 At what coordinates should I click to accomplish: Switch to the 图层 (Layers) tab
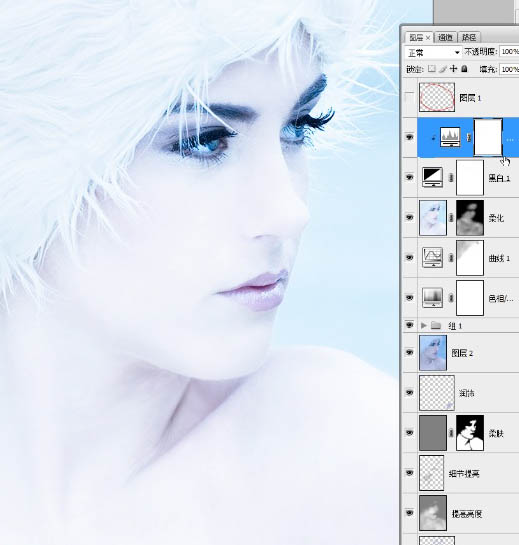pos(415,37)
